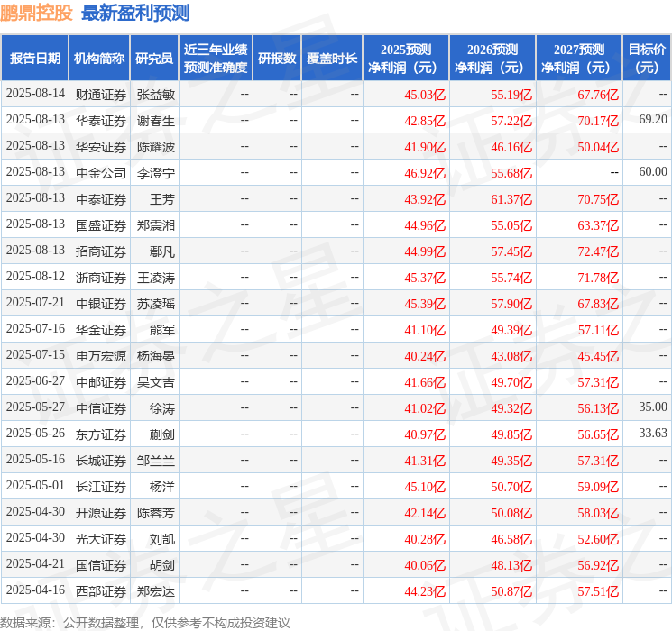Click the 2026 forecast 43.08亿
This screenshot has width=672, height=631.
click(511, 356)
